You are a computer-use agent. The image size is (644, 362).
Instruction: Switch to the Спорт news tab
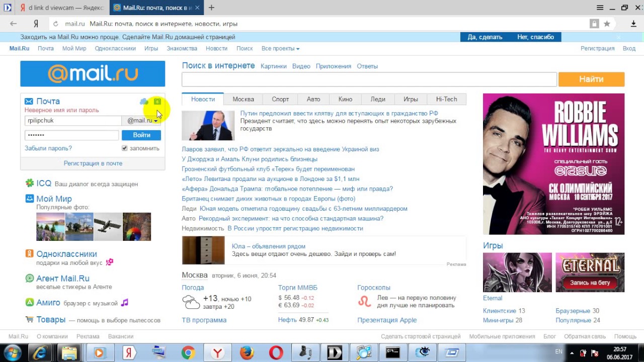pyautogui.click(x=280, y=99)
